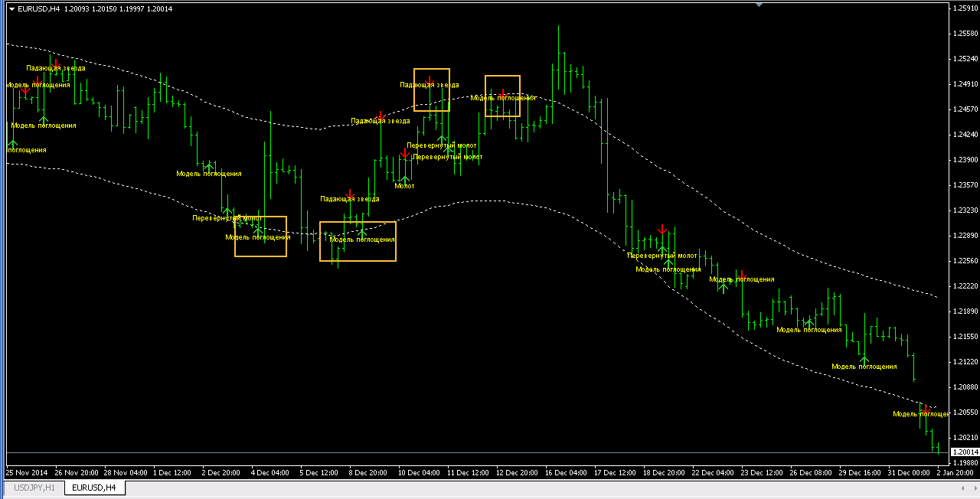Click price scale value 1.25910

tap(966, 8)
